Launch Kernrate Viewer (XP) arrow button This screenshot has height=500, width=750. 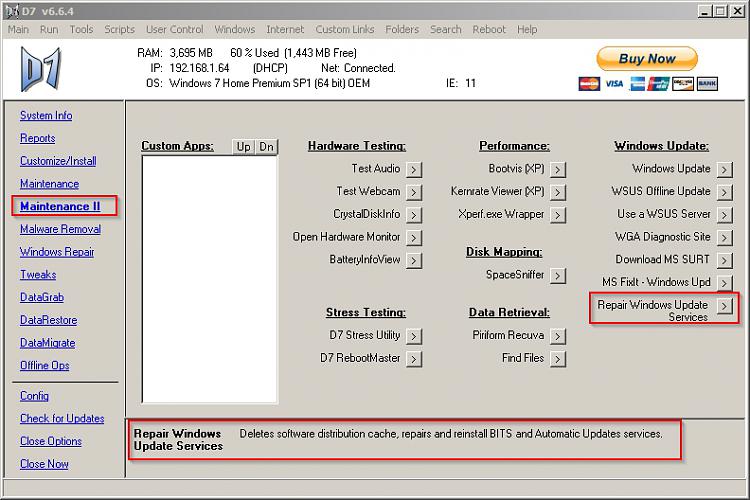(x=558, y=192)
